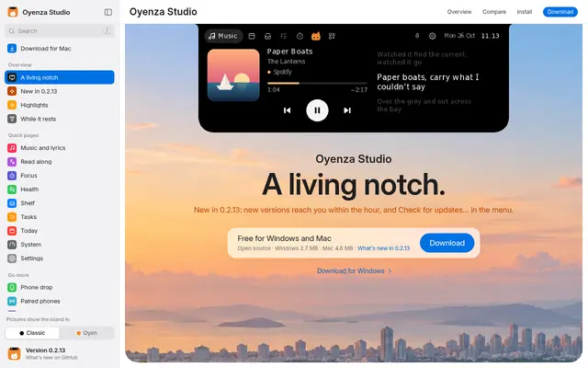The width and height of the screenshot is (588, 368).
Task: Click lyric line 'Paper boats, carry what I couldn't say'
Action: (x=427, y=82)
